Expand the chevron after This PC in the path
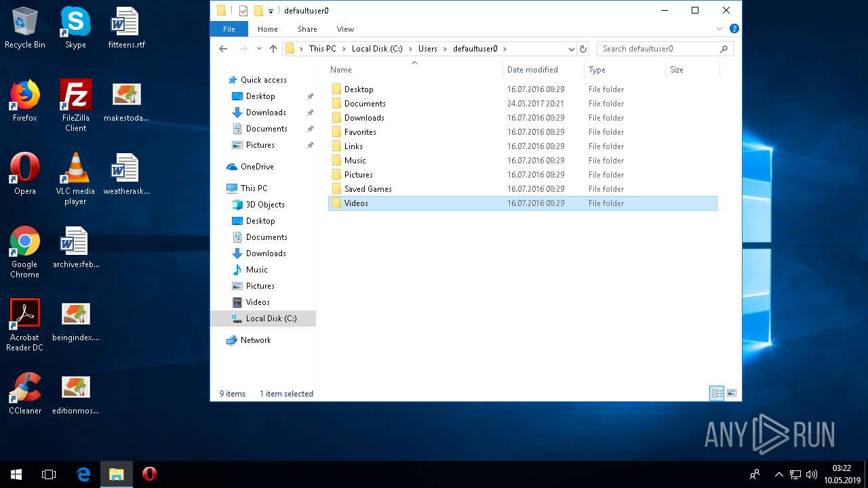This screenshot has width=868, height=488. (344, 49)
